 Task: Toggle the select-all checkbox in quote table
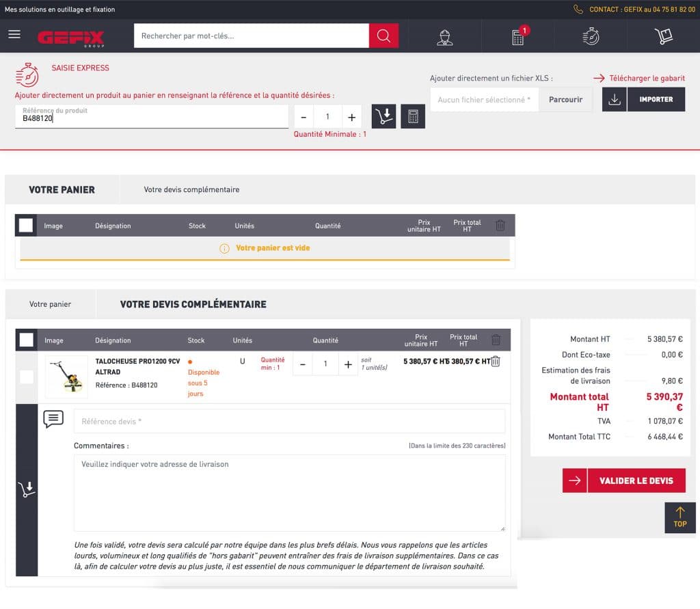click(x=27, y=340)
